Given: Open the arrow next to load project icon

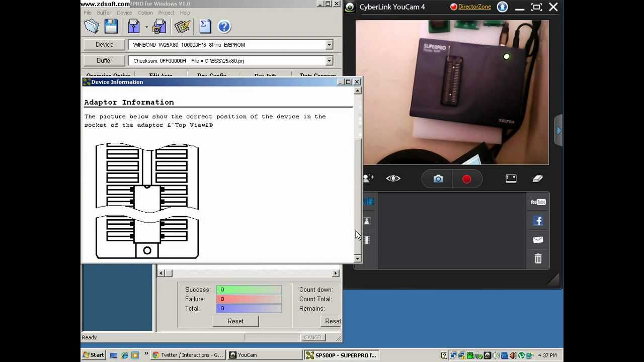Looking at the screenshot, I should point(146,27).
